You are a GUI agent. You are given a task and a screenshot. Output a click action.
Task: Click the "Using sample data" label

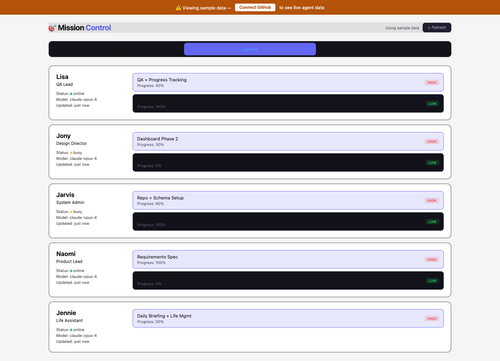pyautogui.click(x=402, y=28)
